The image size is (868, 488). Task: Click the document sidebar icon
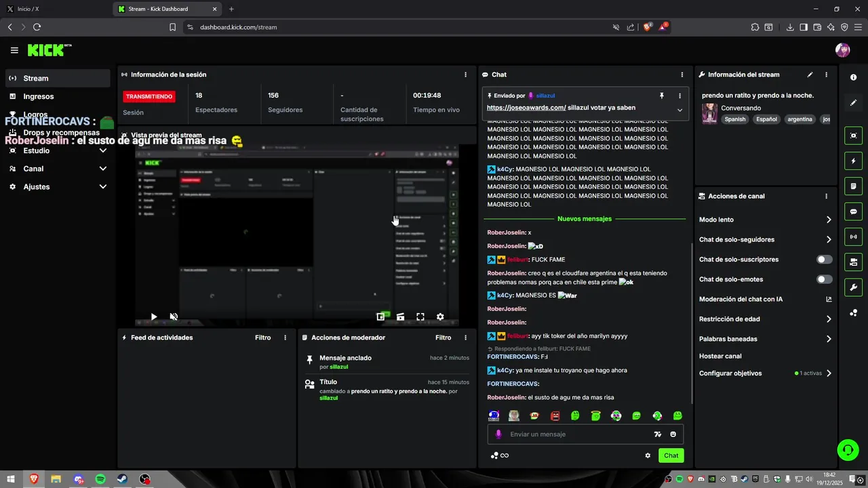(x=853, y=186)
